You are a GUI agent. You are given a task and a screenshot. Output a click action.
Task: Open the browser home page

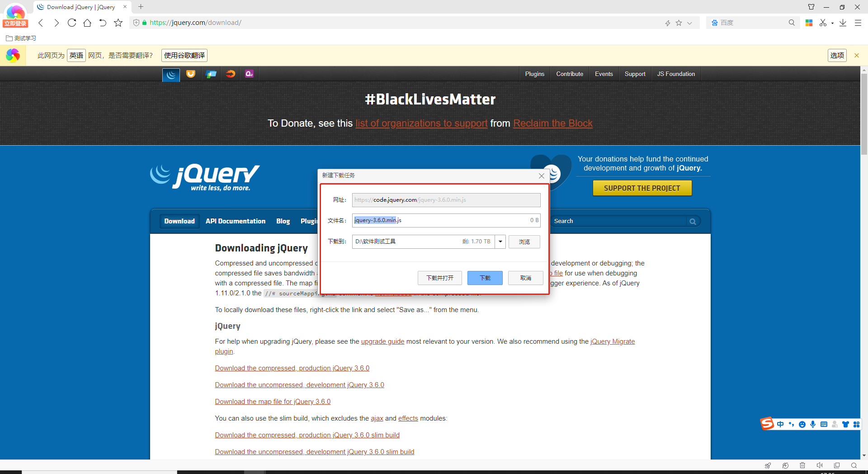pos(87,23)
